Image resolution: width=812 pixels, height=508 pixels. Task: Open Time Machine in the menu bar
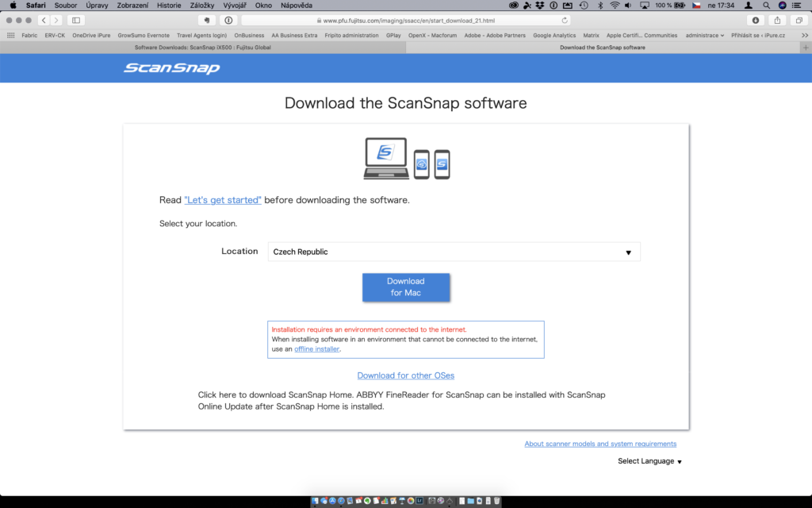(x=584, y=6)
